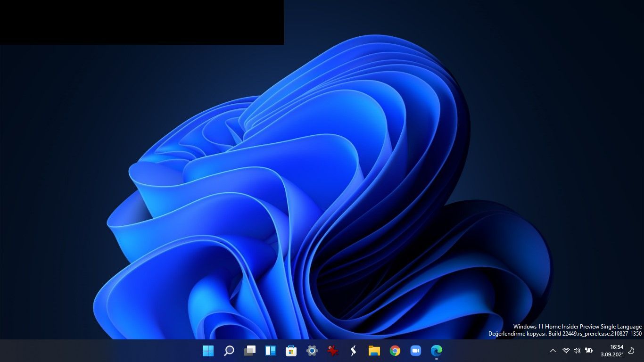Launch the white lightning-bolt app icon
The width and height of the screenshot is (644, 362).
point(354,351)
